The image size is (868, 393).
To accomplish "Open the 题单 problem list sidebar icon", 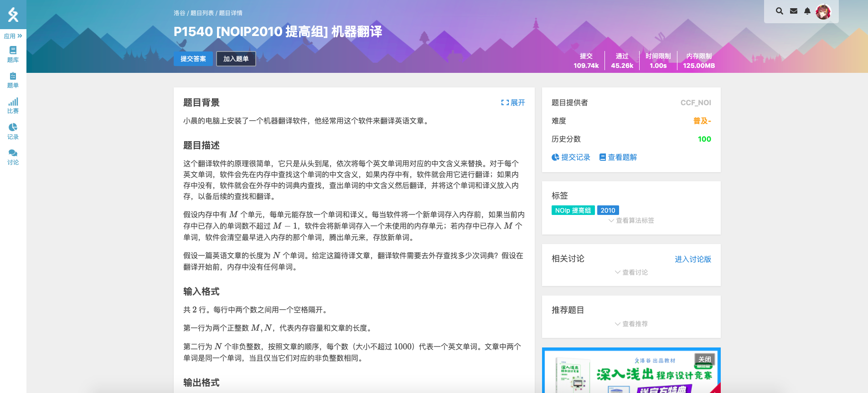I will (x=13, y=80).
